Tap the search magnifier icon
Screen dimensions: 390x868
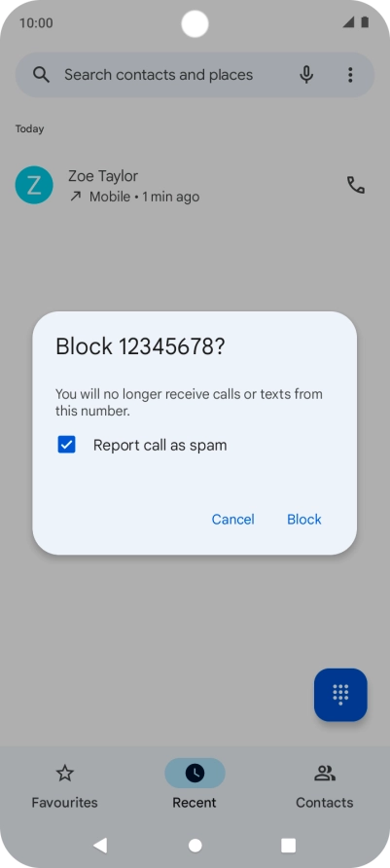pyautogui.click(x=41, y=75)
